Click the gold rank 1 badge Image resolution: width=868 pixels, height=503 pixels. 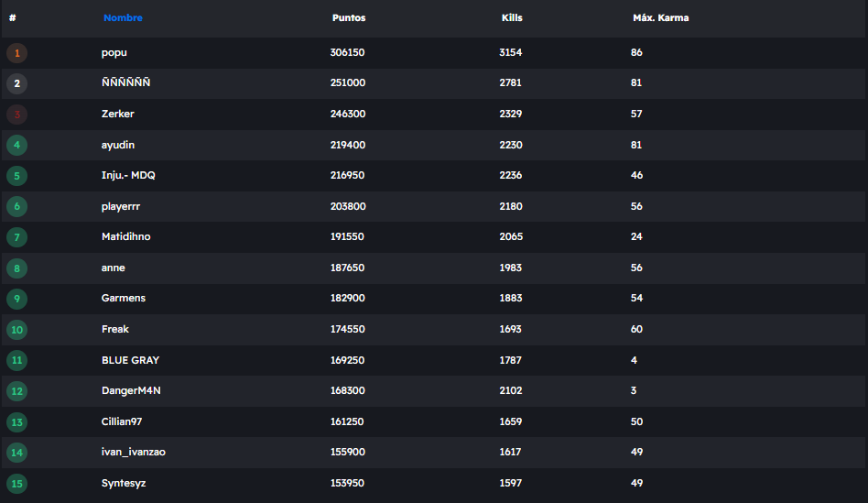click(16, 53)
